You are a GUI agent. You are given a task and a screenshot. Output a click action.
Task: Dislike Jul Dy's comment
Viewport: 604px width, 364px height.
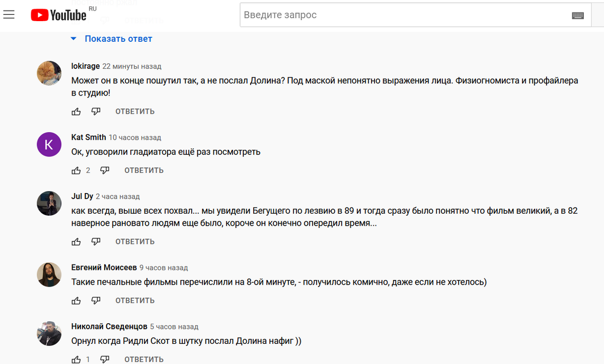[x=96, y=242]
